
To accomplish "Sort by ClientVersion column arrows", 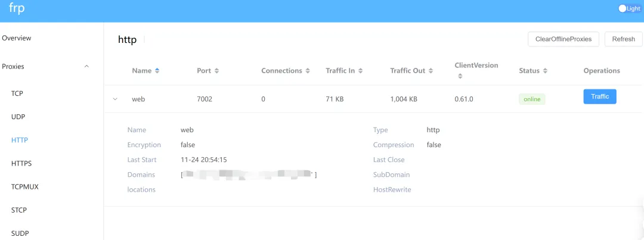I will pyautogui.click(x=459, y=76).
